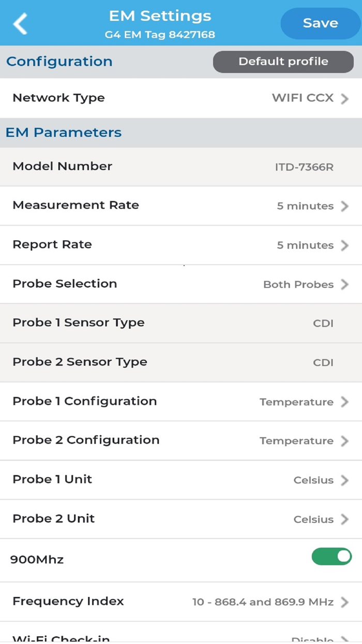Viewport: 362px width, 644px height.
Task: Expand Probe 2 Unit Celsius option
Action: [x=313, y=520]
